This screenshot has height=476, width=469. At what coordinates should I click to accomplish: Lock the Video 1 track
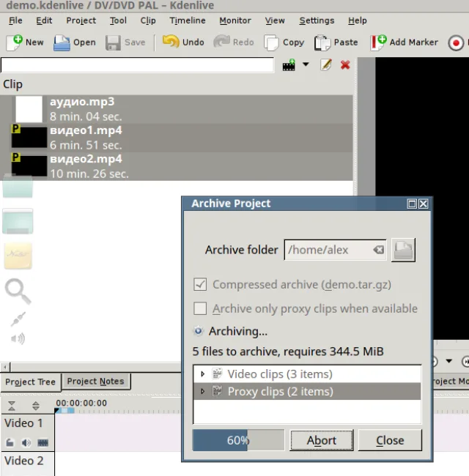[10, 442]
